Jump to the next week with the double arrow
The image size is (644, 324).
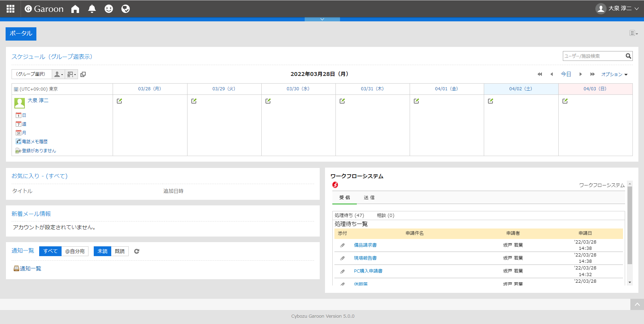pyautogui.click(x=592, y=74)
